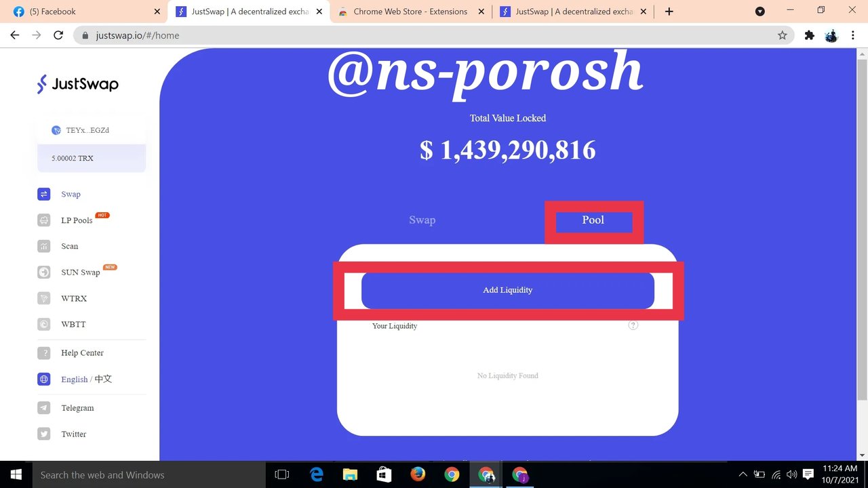Screen dimensions: 868x488
Task: Open volume control in tray
Action: click(x=791, y=474)
